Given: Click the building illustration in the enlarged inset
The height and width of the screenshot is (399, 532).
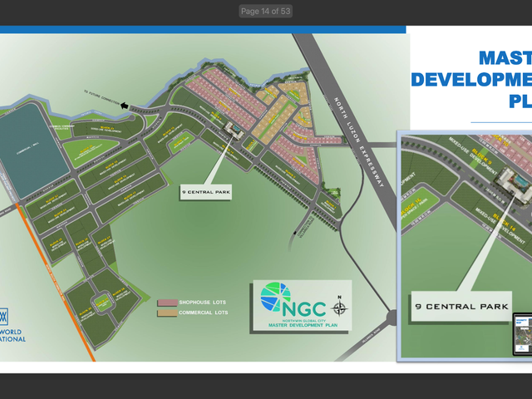Looking at the screenshot, I should click(x=513, y=185).
